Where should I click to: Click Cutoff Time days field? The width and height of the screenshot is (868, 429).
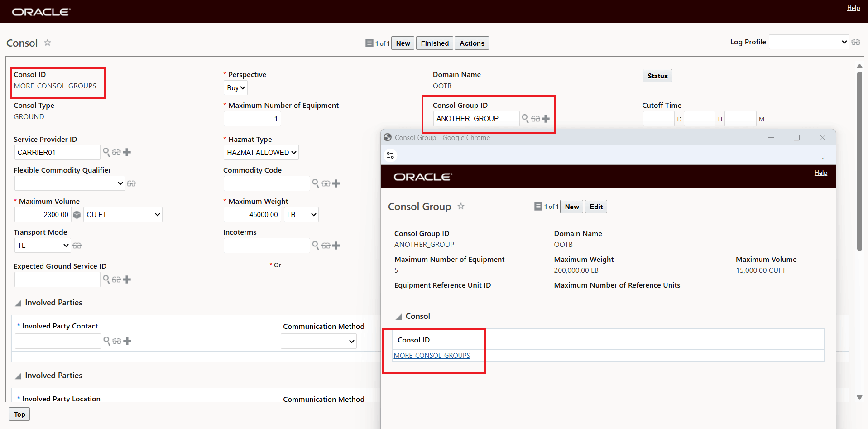[x=659, y=119]
